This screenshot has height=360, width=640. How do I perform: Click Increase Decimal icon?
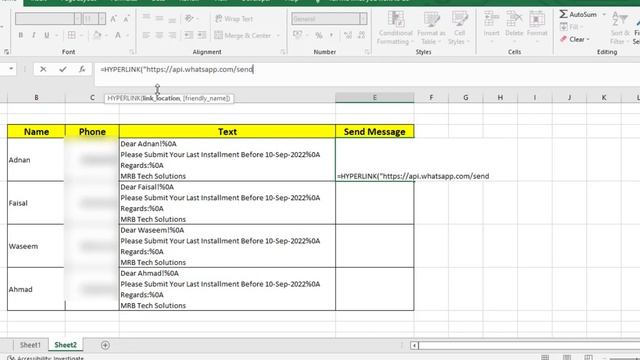pos(348,36)
